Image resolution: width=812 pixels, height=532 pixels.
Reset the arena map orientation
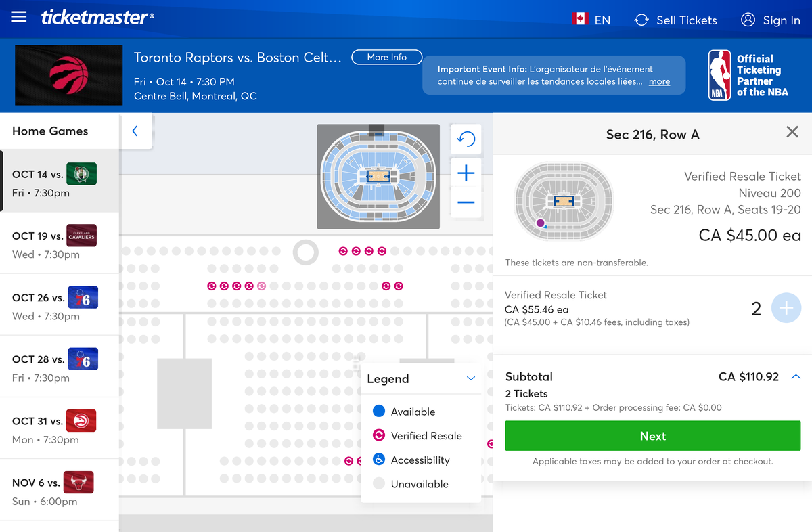tap(466, 139)
